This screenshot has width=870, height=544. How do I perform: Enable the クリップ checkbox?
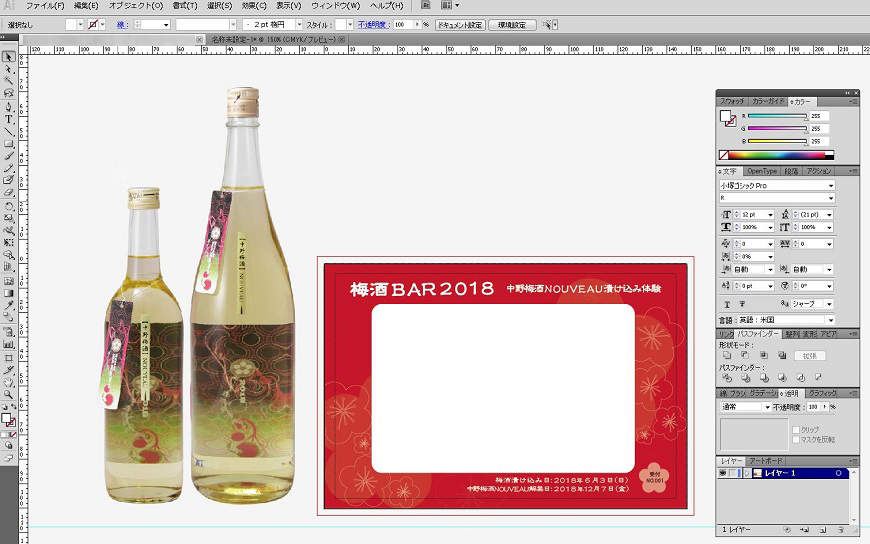point(795,429)
